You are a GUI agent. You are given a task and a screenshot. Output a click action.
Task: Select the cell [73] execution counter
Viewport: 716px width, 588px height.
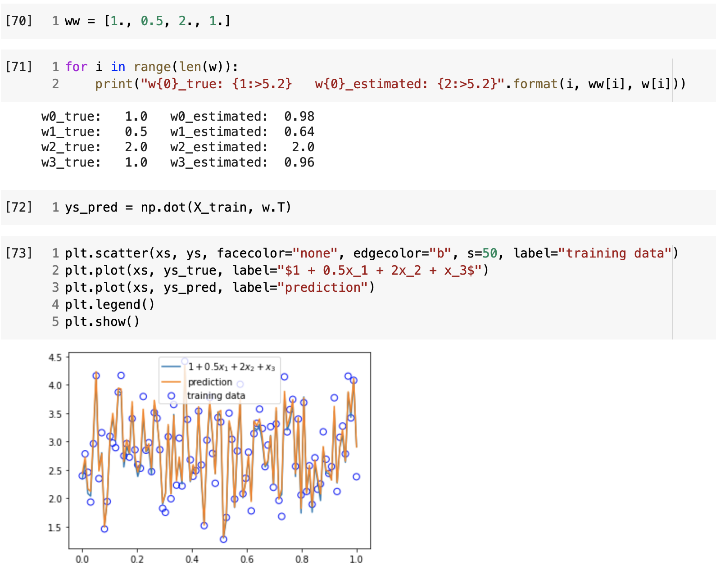[x=19, y=253]
